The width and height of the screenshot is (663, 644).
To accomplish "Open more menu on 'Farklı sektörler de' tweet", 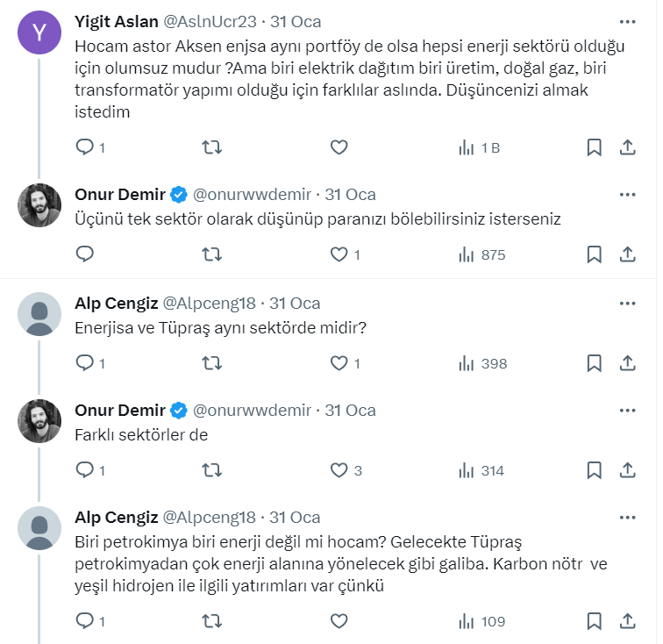I will pos(628,411).
